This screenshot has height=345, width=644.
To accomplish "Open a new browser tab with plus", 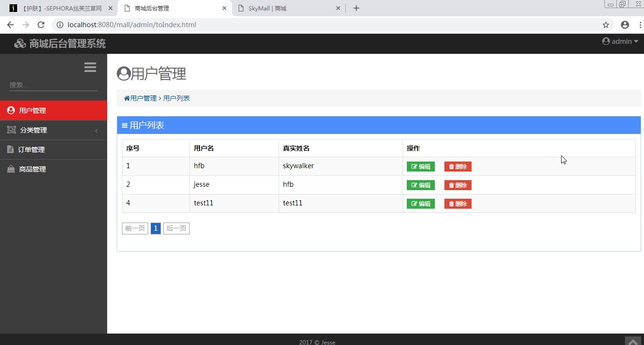I will click(356, 8).
